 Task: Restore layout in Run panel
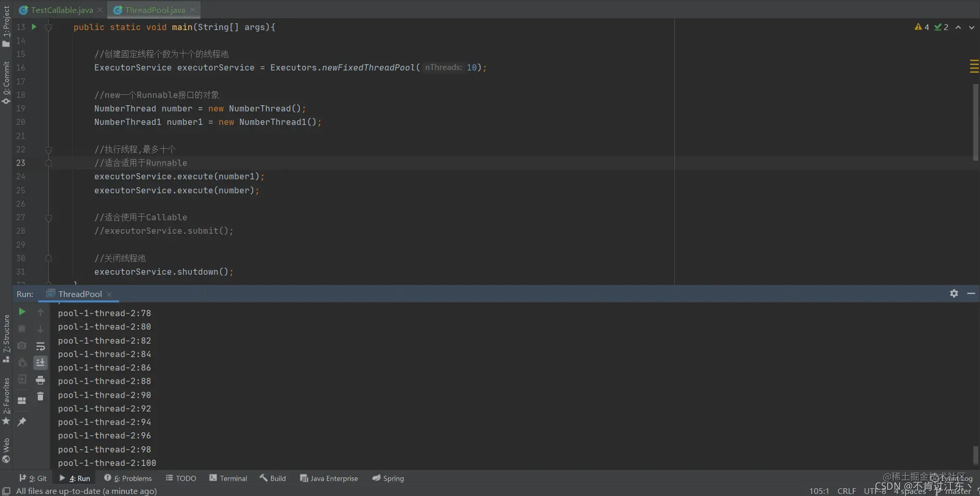point(22,400)
